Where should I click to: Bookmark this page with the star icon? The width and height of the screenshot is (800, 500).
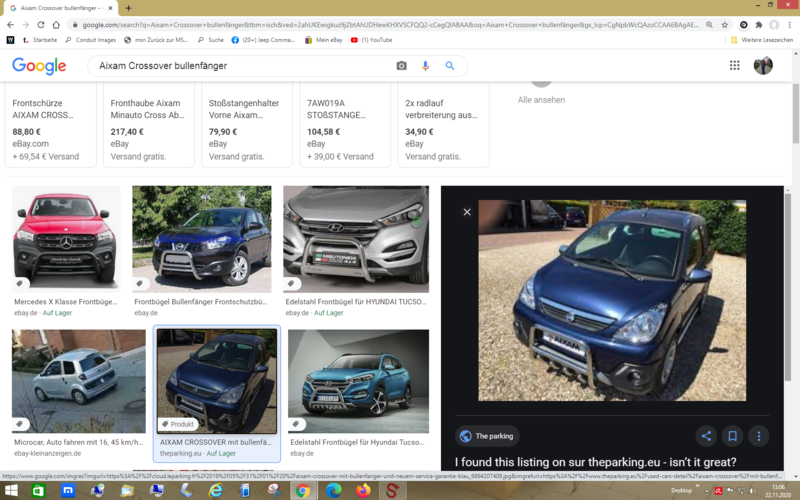[x=724, y=24]
